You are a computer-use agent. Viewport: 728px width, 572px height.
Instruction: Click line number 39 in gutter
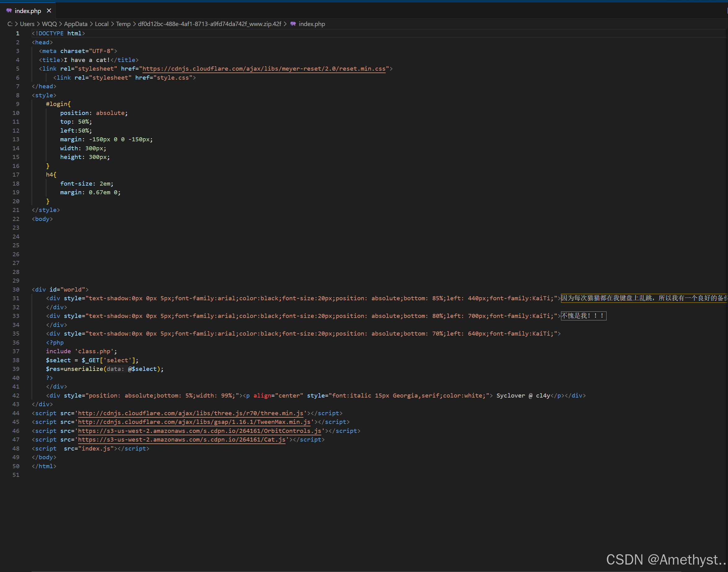pos(16,369)
